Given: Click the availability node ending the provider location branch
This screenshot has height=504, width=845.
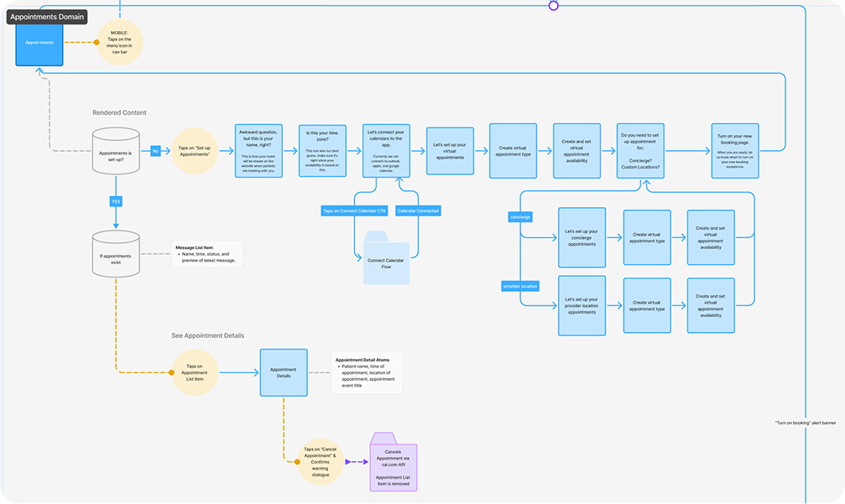Looking at the screenshot, I should (711, 305).
